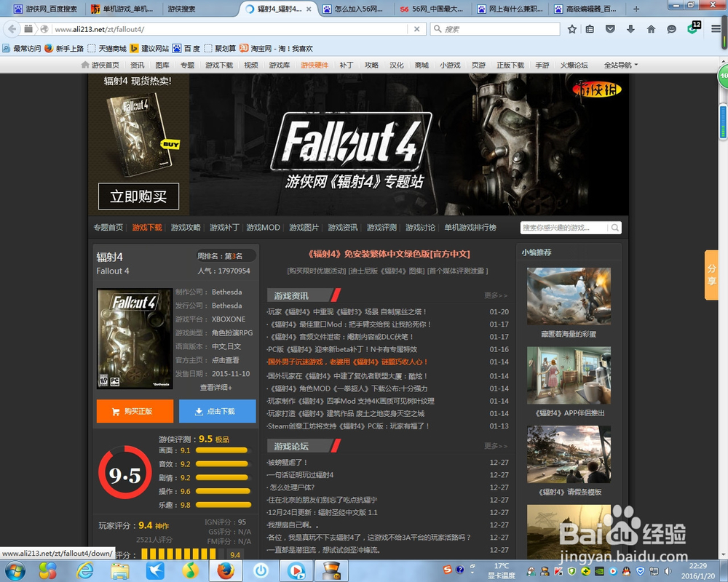This screenshot has width=728, height=582.
Task: Launch Internet Explorer from taskbar
Action: [x=84, y=570]
